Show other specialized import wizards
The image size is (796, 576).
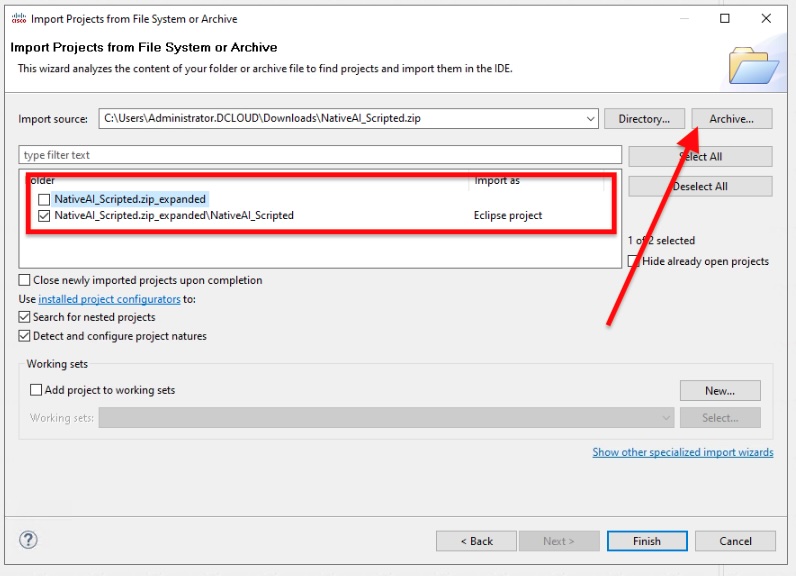click(682, 452)
